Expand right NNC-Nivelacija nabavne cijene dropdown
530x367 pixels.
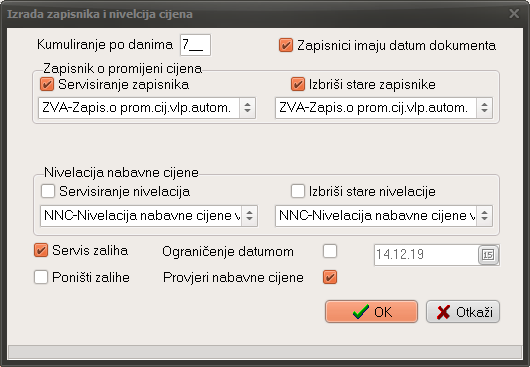pyautogui.click(x=484, y=216)
